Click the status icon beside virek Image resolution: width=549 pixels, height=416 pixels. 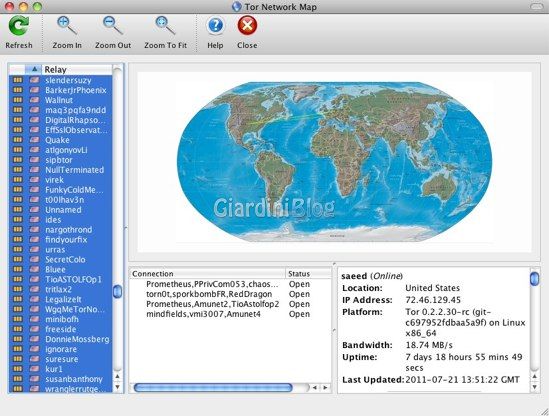pos(18,180)
